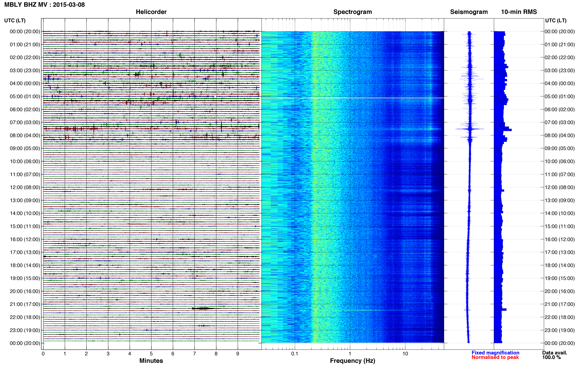
Task: Click the 'Normalised to peak' legend text
Action: pyautogui.click(x=495, y=357)
